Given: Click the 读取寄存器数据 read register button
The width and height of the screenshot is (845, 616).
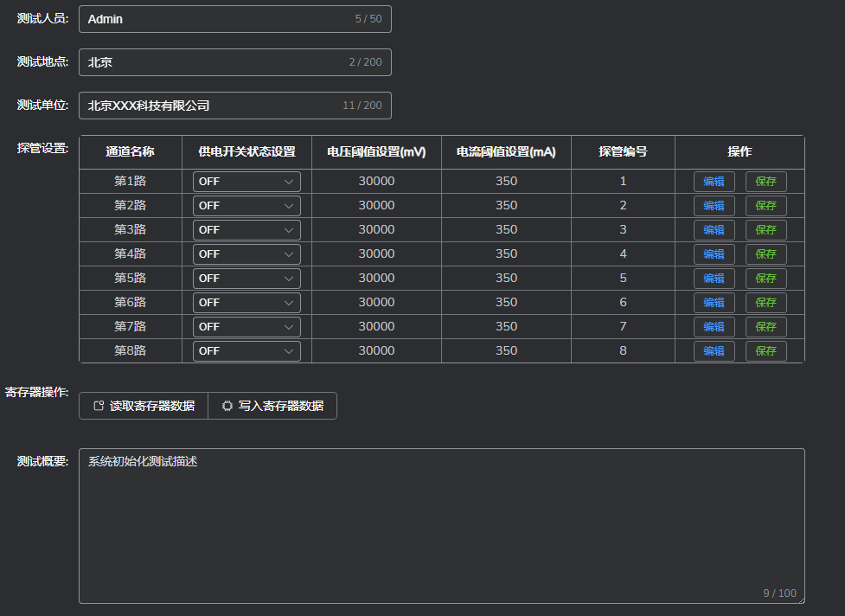Looking at the screenshot, I should click(144, 406).
